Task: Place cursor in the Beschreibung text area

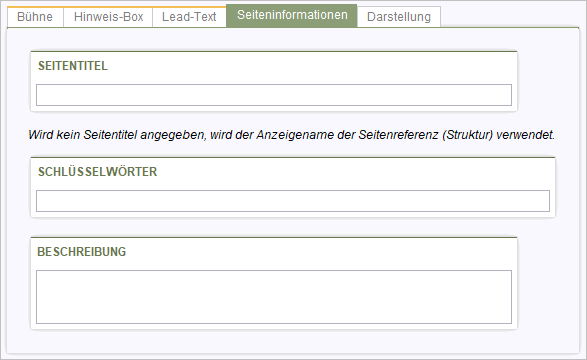Action: tap(274, 297)
